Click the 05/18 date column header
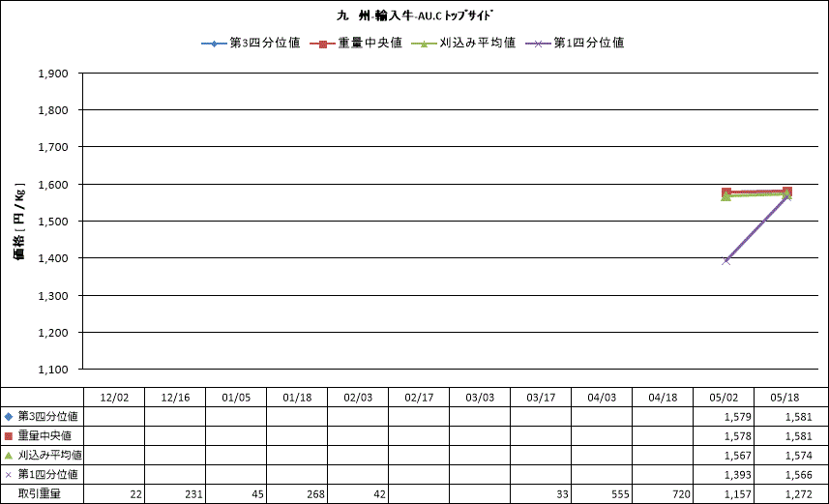The image size is (829, 504). tap(785, 398)
